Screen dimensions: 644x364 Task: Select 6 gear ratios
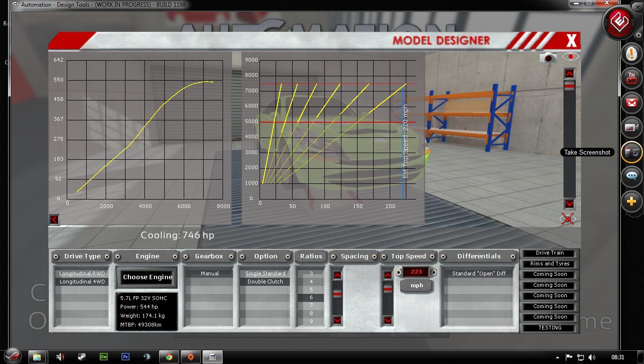coord(311,298)
